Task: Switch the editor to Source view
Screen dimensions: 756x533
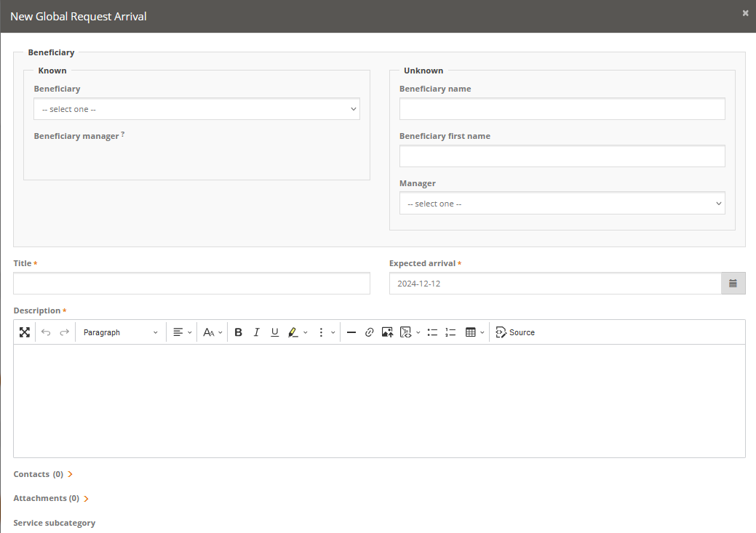Action: [515, 332]
